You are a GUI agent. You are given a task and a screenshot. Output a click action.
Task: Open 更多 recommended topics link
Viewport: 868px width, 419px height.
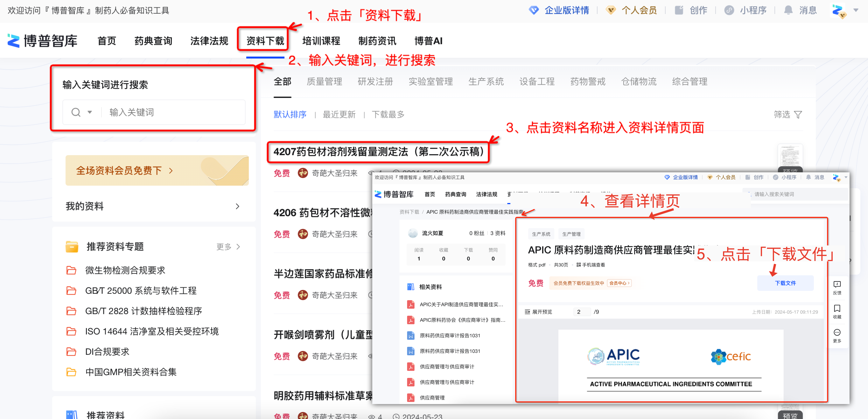(x=228, y=247)
